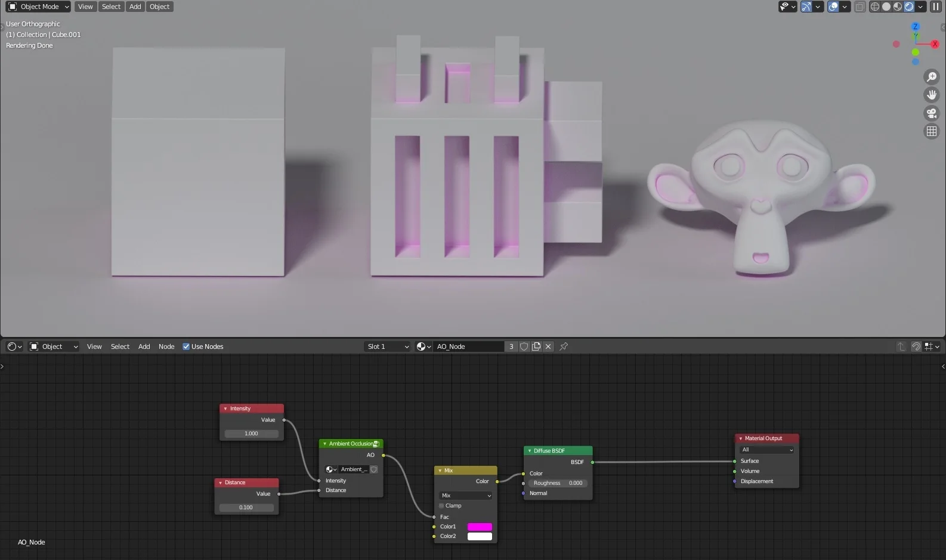The image size is (946, 560).
Task: Click the white Color2 swatch
Action: click(480, 536)
